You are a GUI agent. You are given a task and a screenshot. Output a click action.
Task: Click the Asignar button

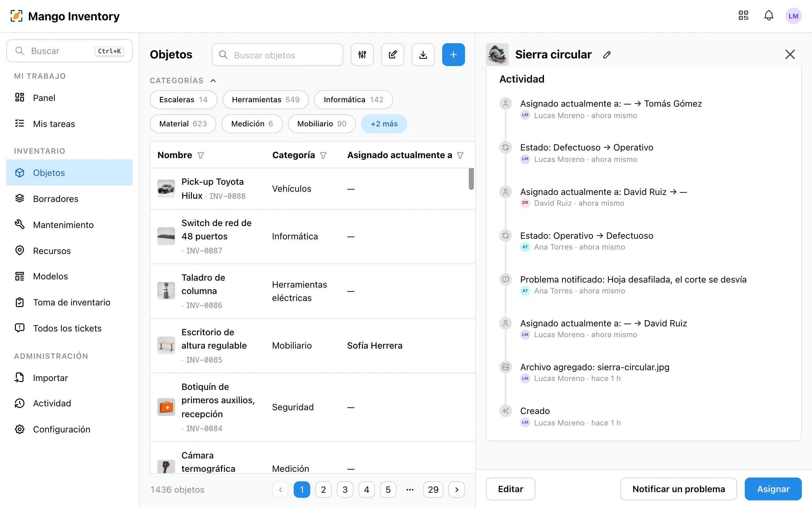773,489
